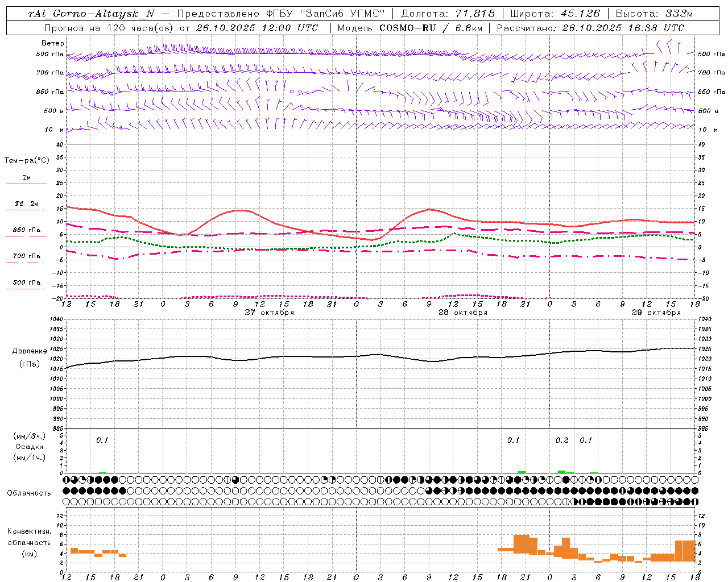Click the Ветер wind section label
The image size is (728, 582).
pyautogui.click(x=53, y=43)
